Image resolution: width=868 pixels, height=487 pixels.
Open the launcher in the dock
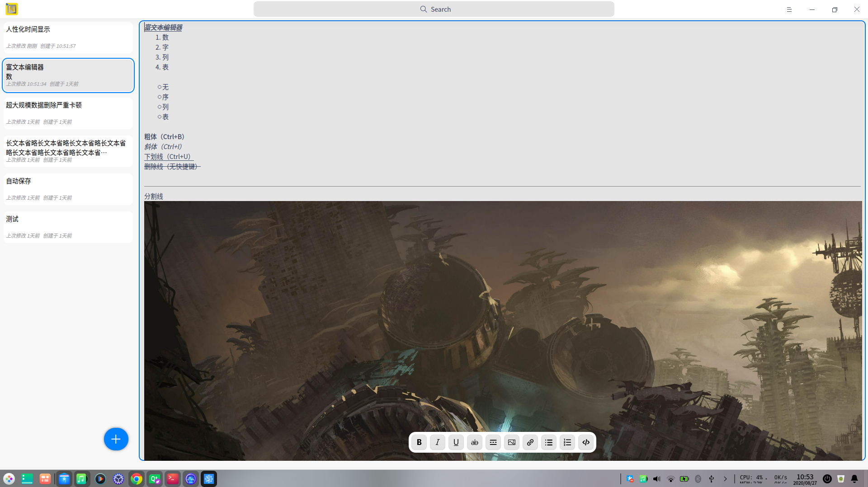click(9, 479)
